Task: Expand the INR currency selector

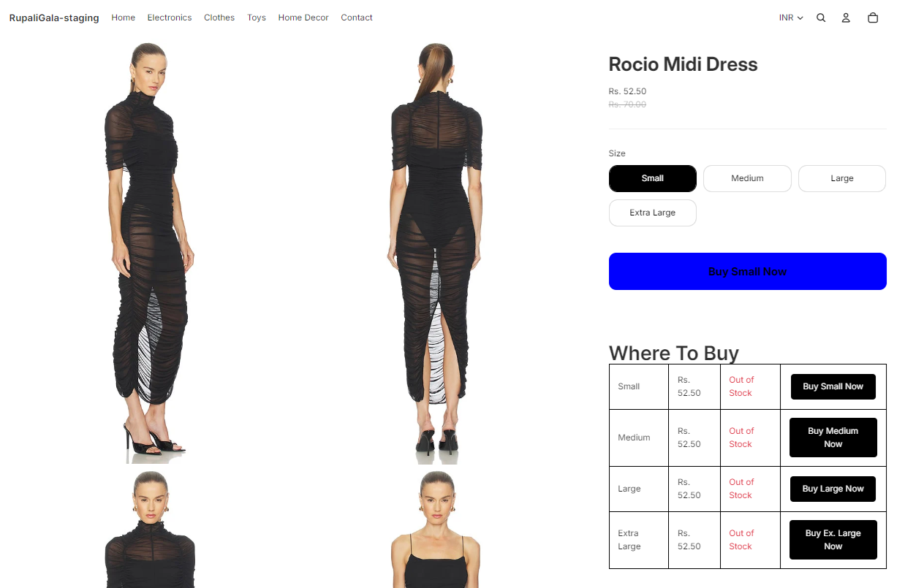Action: point(791,18)
